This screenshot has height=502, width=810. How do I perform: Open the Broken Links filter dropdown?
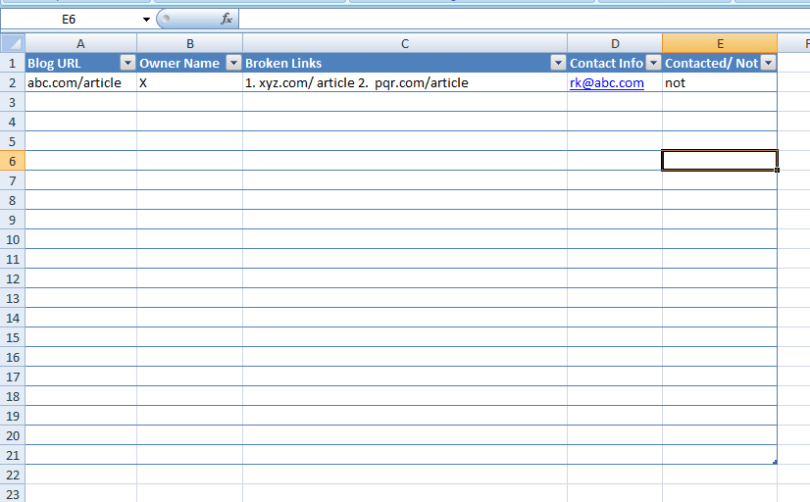558,63
